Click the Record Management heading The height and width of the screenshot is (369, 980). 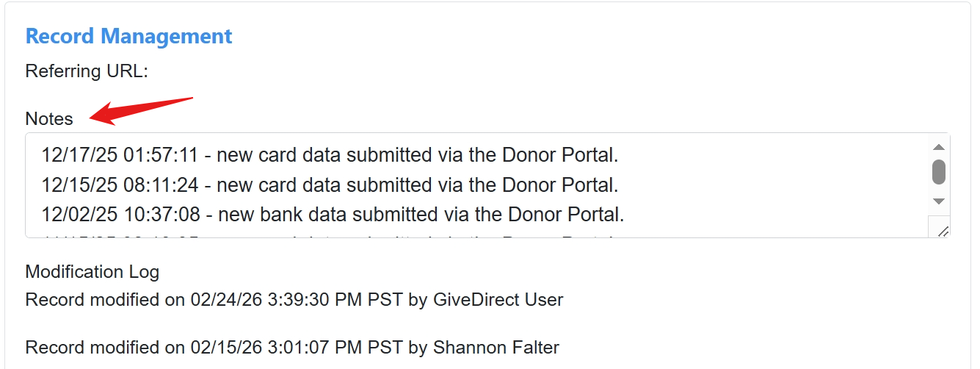tap(128, 36)
